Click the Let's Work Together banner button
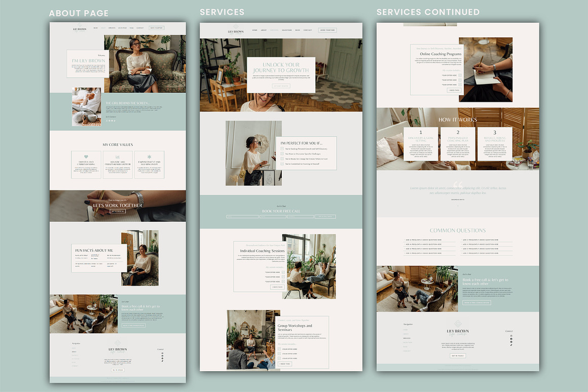This screenshot has height=392, width=588. pyautogui.click(x=118, y=211)
